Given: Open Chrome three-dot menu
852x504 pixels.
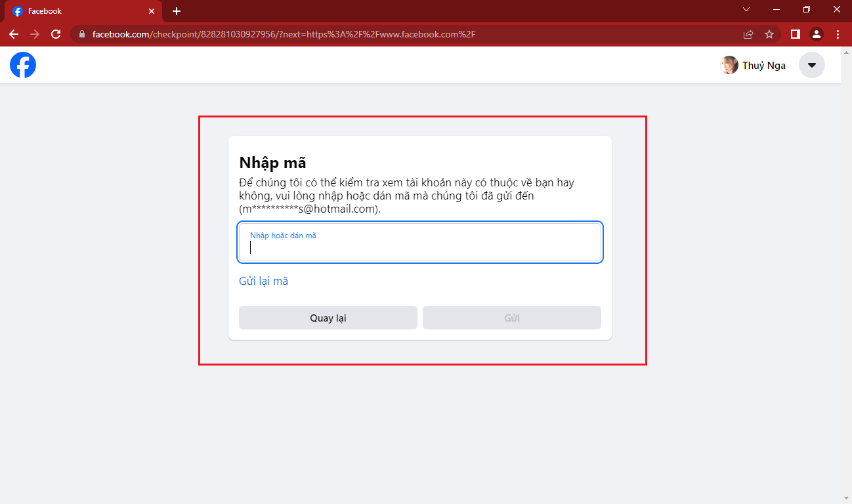Looking at the screenshot, I should [x=838, y=34].
